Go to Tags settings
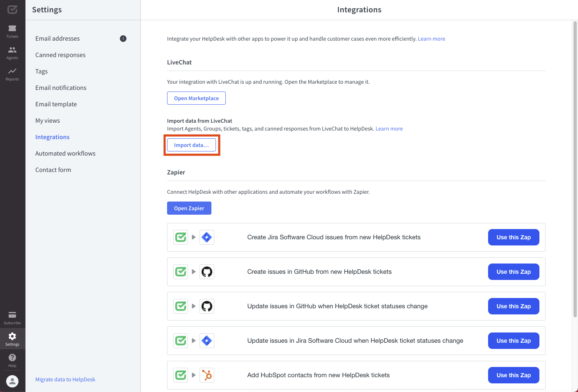The height and width of the screenshot is (392, 578). (x=41, y=71)
